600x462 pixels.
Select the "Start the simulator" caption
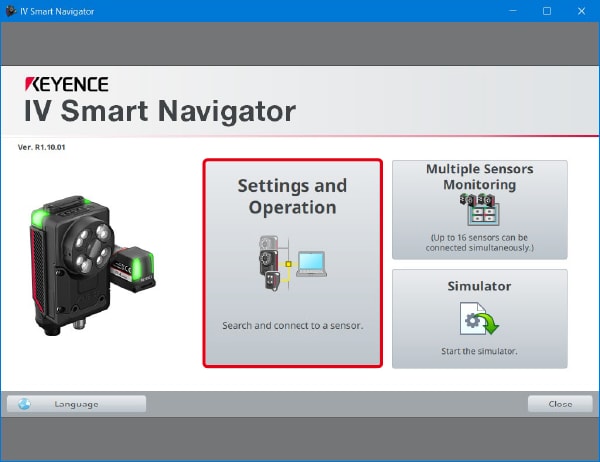(x=479, y=350)
